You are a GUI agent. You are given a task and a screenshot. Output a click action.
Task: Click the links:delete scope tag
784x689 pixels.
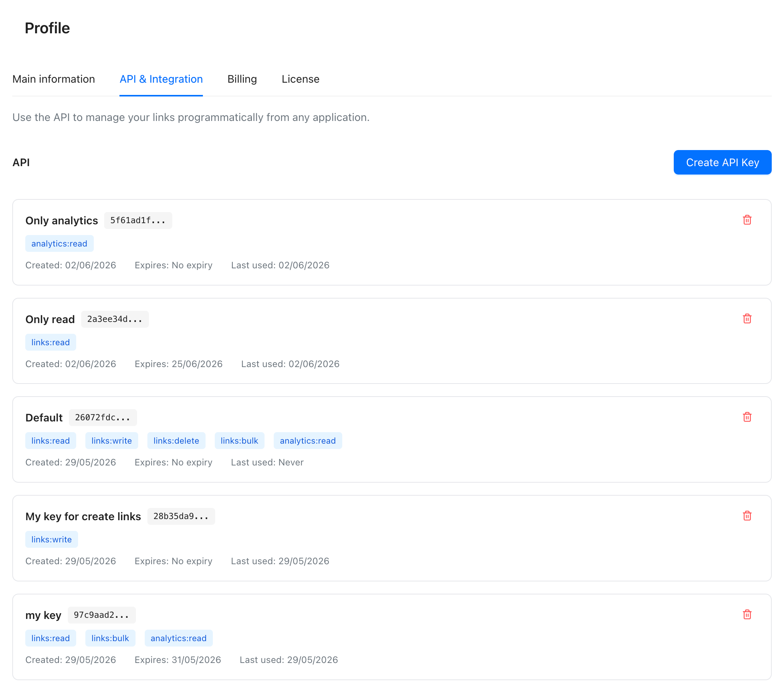[176, 441]
